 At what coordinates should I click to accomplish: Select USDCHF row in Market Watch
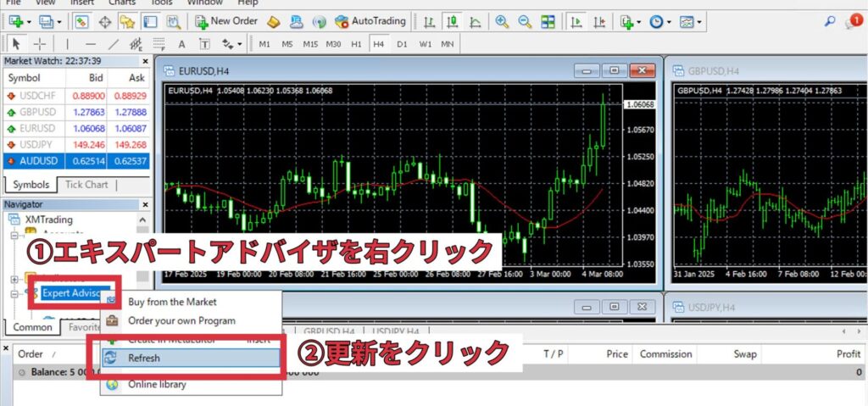[76, 96]
